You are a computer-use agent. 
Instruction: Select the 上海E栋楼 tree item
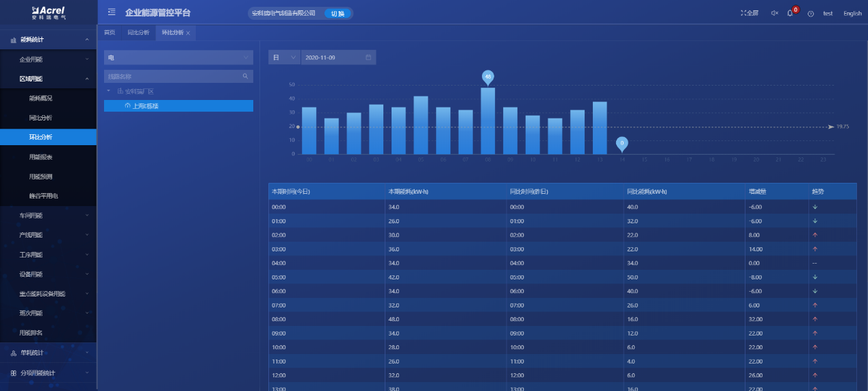coord(145,106)
